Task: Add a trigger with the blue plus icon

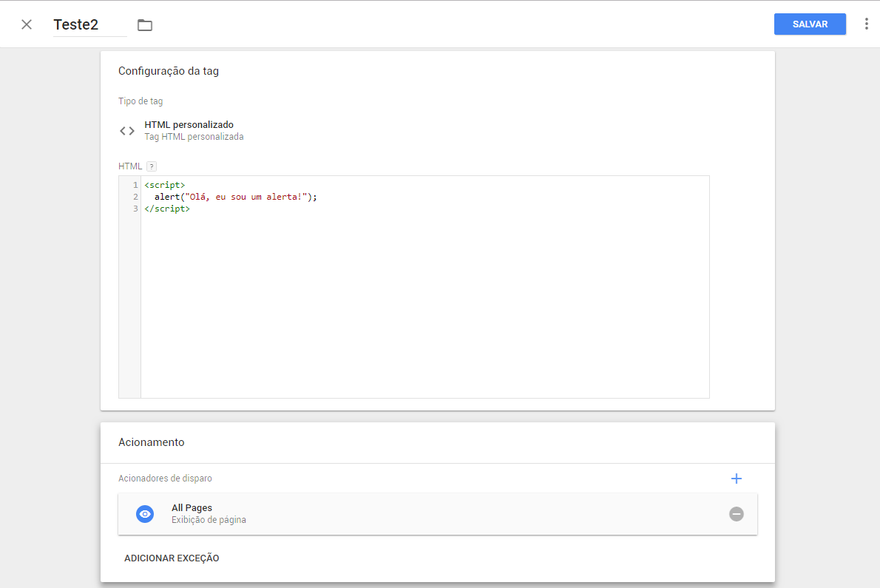Action: [737, 479]
